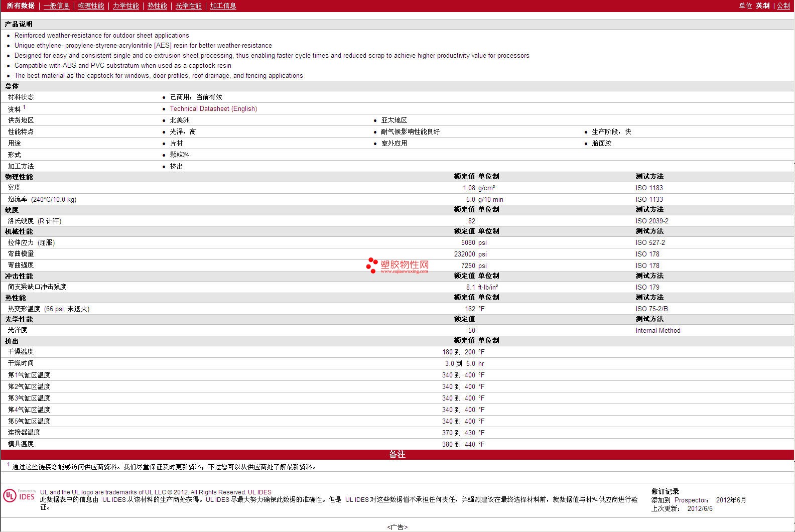Select the 热性能 tab
Screen dimensions: 795x532
click(x=157, y=6)
